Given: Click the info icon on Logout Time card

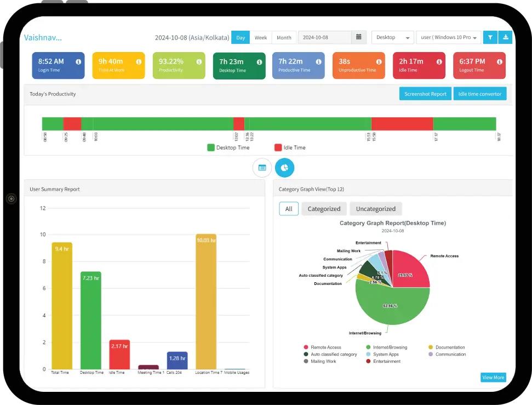Looking at the screenshot, I should coord(499,60).
